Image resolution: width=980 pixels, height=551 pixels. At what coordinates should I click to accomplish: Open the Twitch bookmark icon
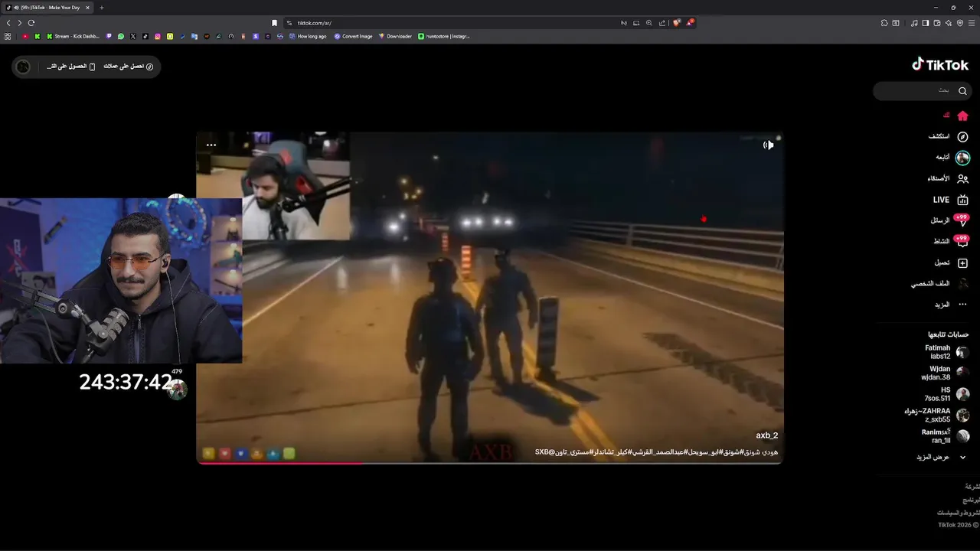point(109,36)
